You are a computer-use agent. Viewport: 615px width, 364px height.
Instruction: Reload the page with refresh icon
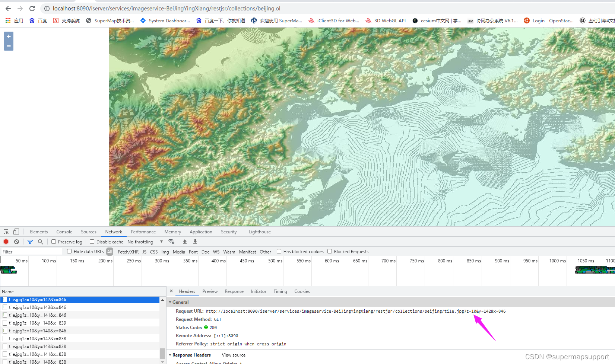point(32,8)
